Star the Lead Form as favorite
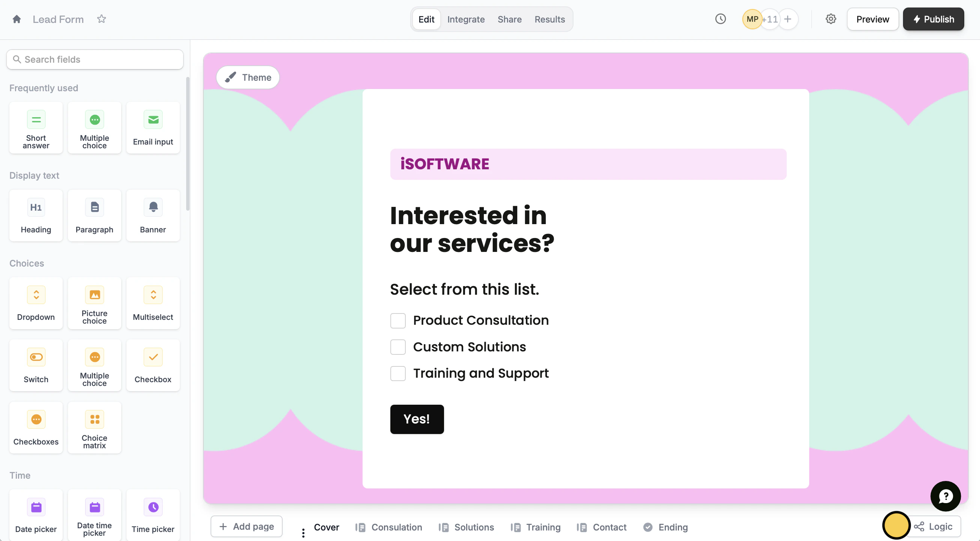This screenshot has height=541, width=980. point(101,19)
